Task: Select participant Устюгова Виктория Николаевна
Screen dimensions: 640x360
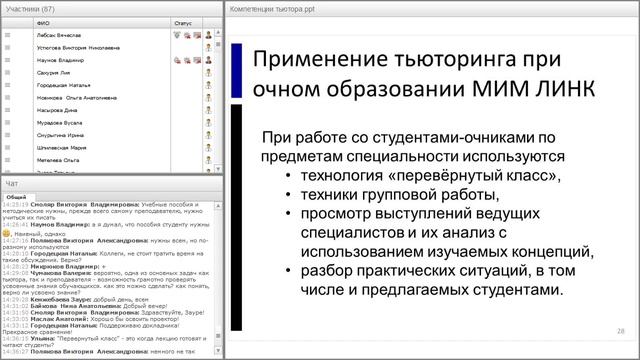Action: click(78, 48)
